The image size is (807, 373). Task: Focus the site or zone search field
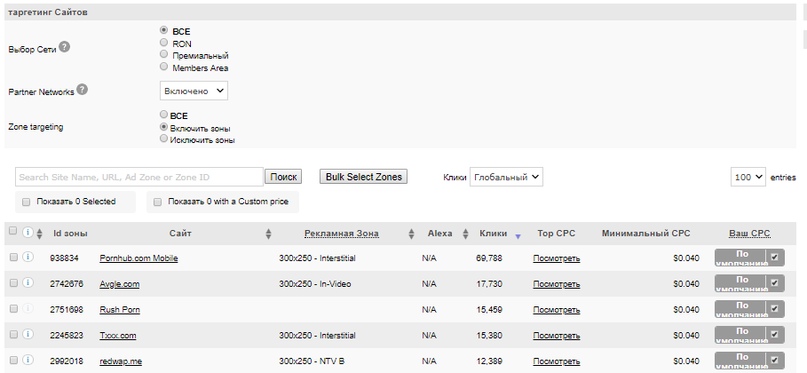pyautogui.click(x=139, y=177)
